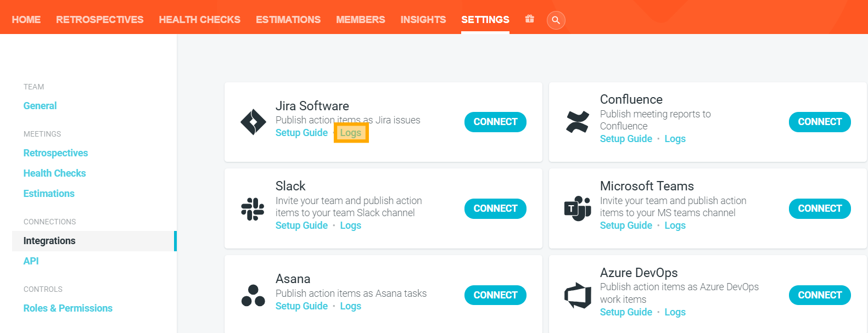Click the "Asana" card title
The image size is (868, 333).
[x=293, y=279]
